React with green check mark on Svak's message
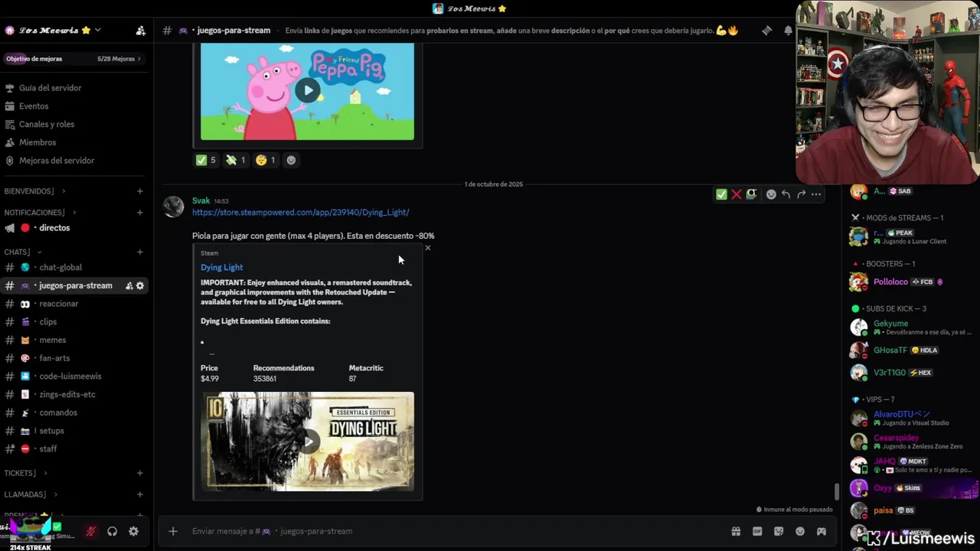This screenshot has width=980, height=551. pos(721,194)
